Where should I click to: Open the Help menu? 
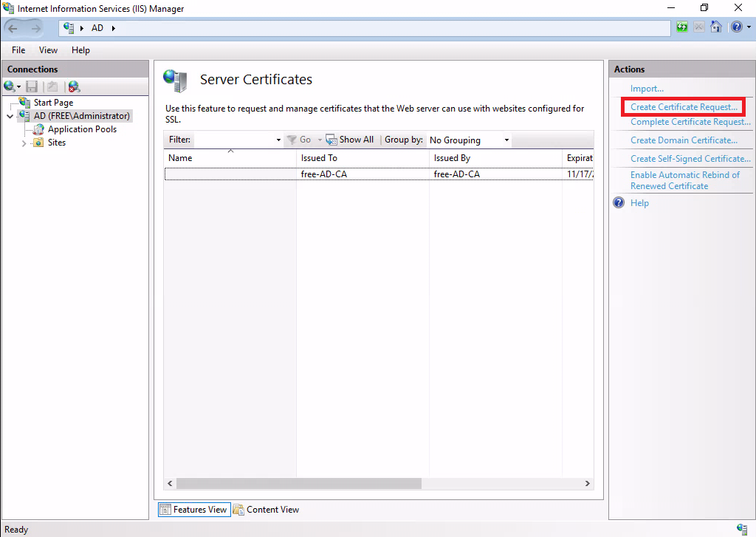tap(80, 50)
